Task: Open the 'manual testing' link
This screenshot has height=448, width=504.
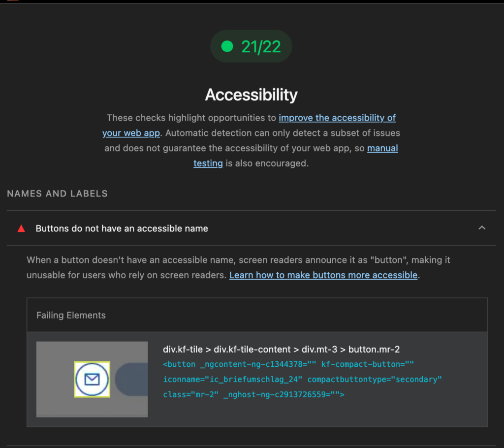Action: [382, 148]
